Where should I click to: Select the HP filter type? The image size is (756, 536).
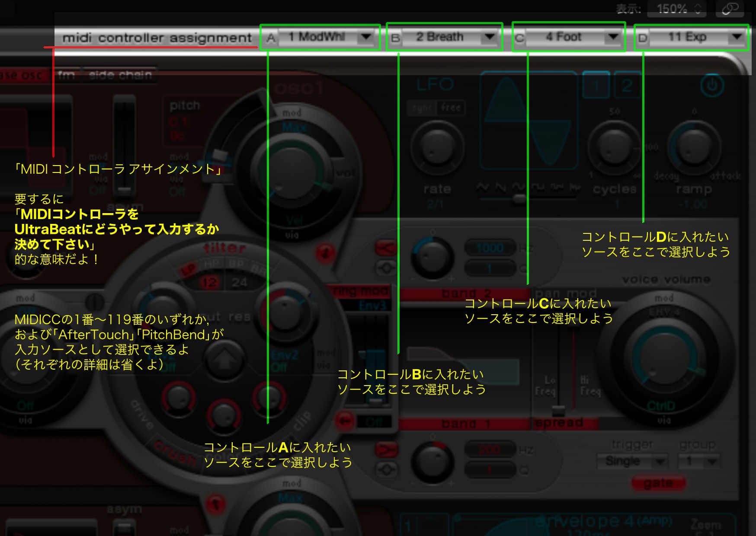pos(212,264)
